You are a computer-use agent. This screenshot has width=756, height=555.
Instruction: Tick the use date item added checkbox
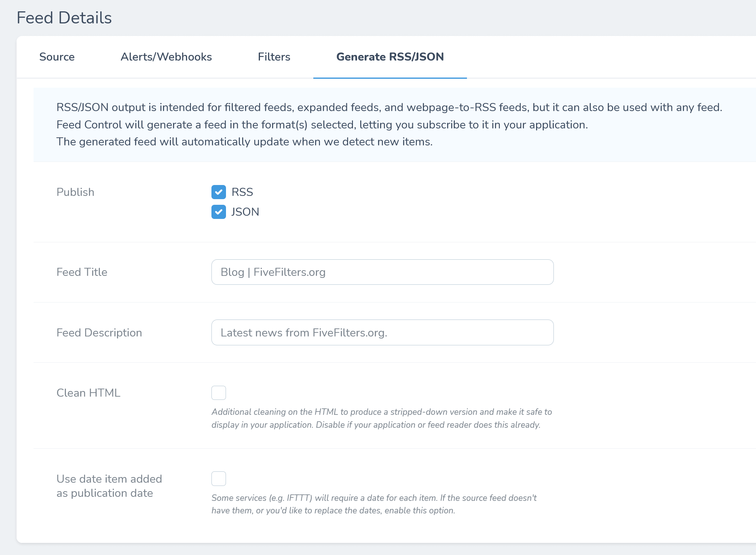pos(219,479)
